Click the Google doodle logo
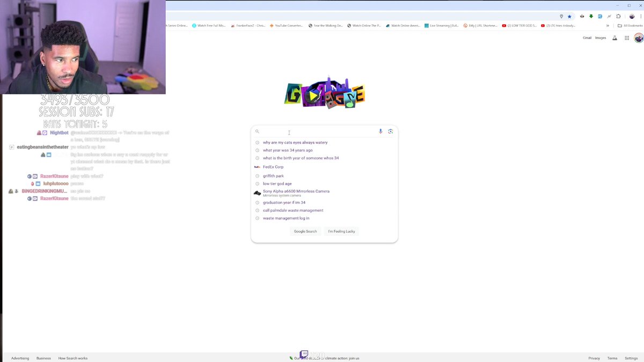 [325, 93]
